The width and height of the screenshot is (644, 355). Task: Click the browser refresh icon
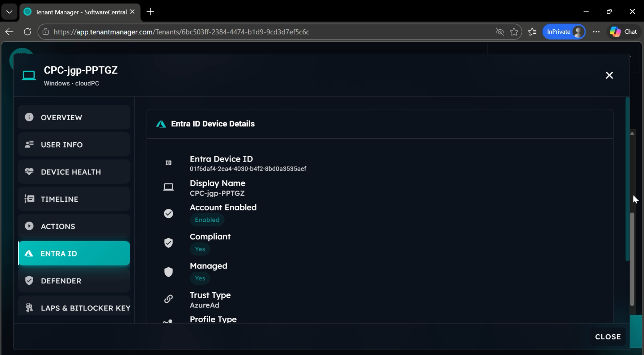tap(27, 32)
